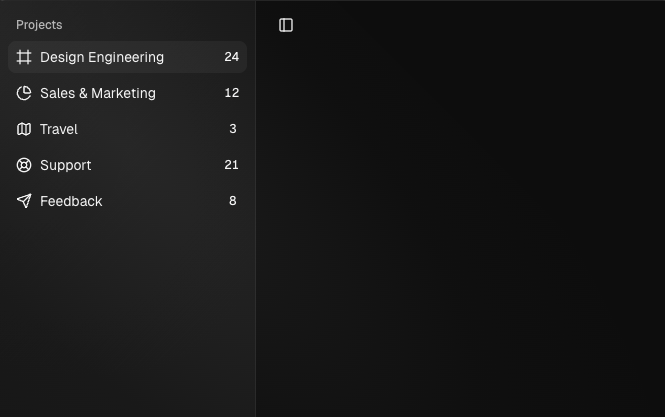665x417 pixels.
Task: Click the Design Engineering frame icon
Action: [x=24, y=57]
